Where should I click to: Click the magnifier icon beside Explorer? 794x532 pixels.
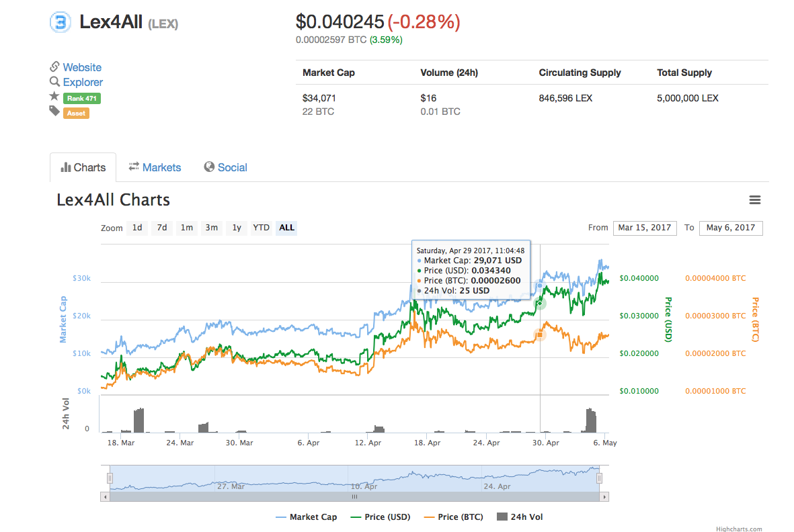[54, 81]
